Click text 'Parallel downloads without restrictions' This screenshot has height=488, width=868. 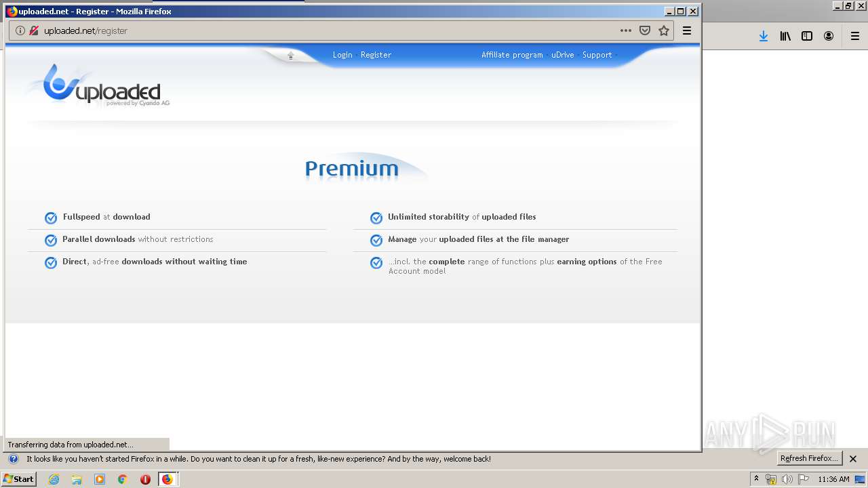138,239
